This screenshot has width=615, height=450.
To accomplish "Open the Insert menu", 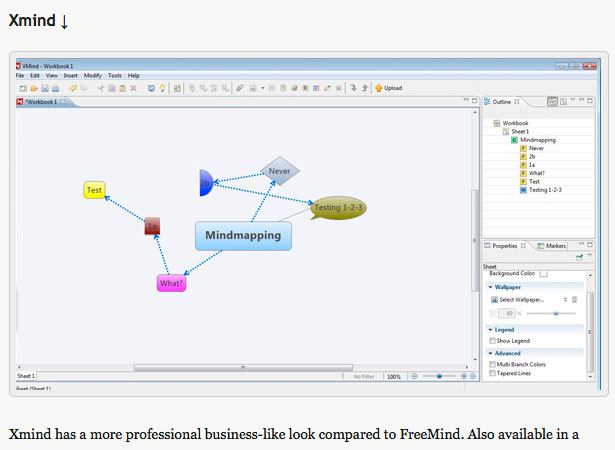I will tap(71, 75).
